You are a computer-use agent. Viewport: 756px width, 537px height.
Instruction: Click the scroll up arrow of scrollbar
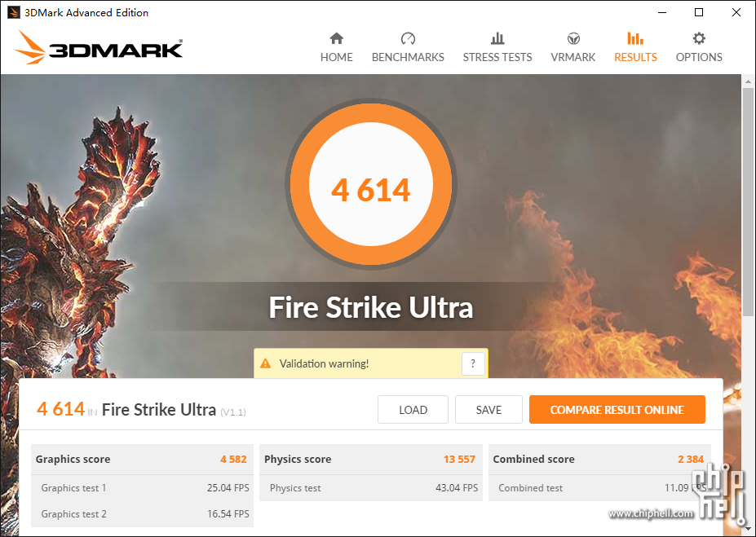click(748, 81)
